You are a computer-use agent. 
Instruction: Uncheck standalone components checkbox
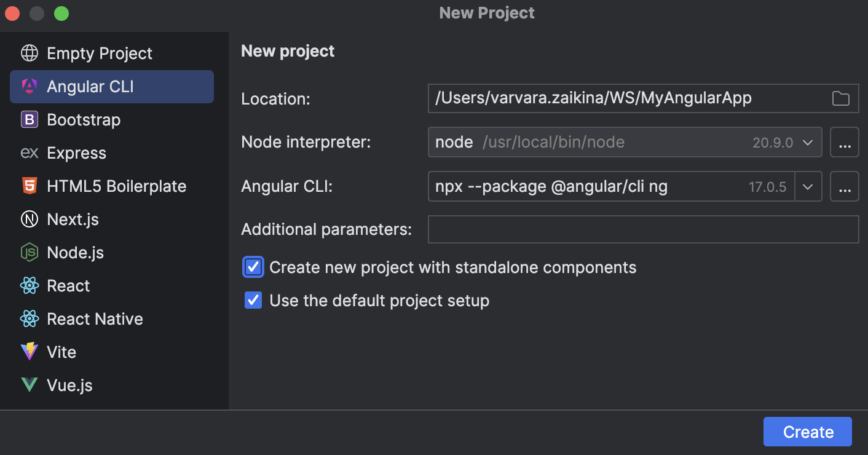[x=253, y=267]
